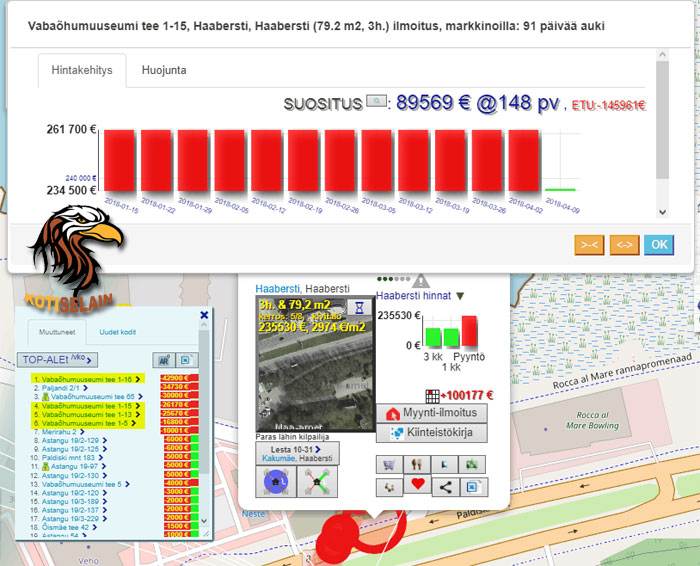Click the blue clock competitor icon under Lesta 10-31
Screen dimensions: 700x566
276,482
